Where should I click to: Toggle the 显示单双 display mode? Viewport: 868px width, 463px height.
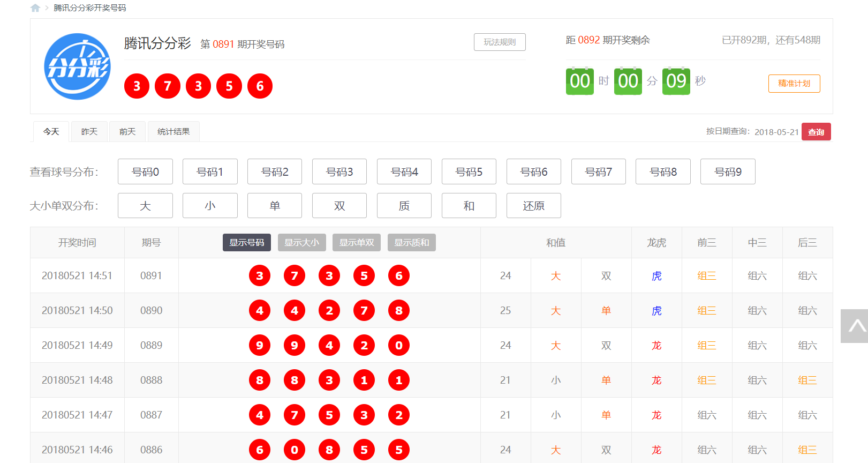point(357,243)
